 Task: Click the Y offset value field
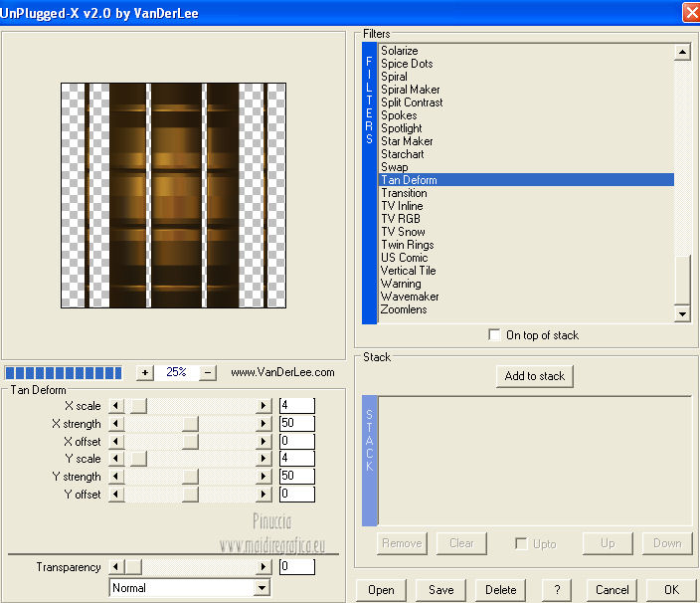(297, 495)
